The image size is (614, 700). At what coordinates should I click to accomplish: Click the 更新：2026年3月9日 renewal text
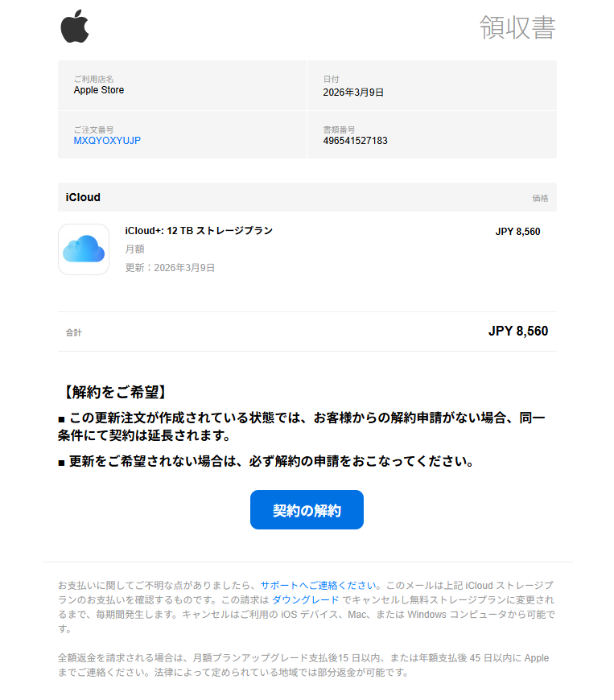coord(170,268)
